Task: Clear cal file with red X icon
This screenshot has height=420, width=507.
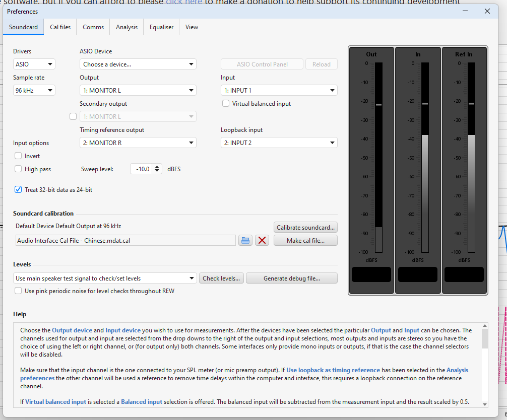Action: [262, 240]
